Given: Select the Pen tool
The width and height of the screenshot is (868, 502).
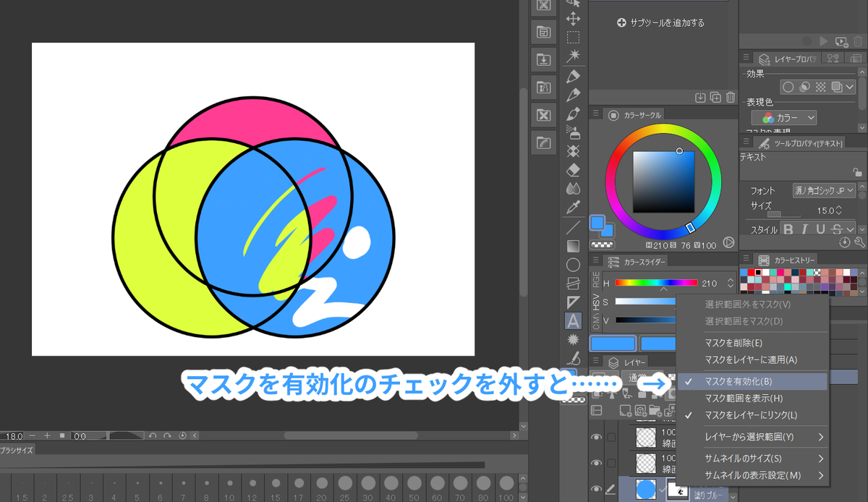Looking at the screenshot, I should pos(573,76).
